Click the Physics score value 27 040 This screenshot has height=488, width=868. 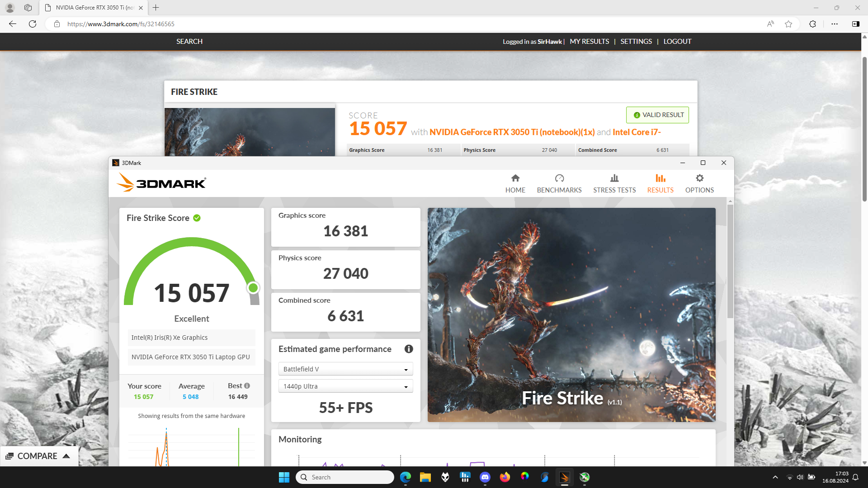345,273
